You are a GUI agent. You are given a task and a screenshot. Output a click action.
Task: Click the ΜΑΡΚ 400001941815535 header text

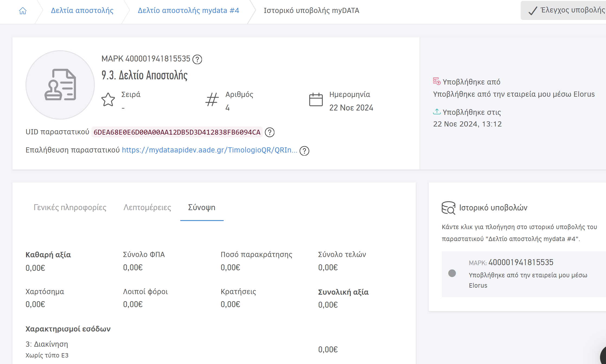coord(146,59)
